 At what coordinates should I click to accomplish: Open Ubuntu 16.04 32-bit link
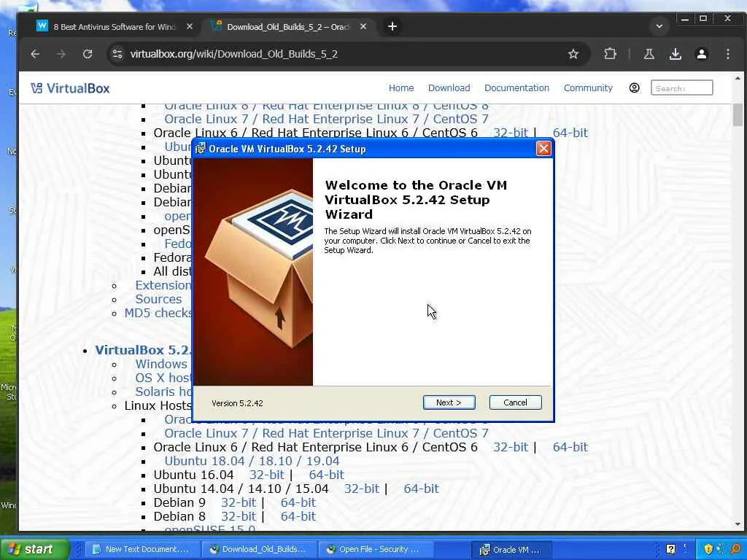point(266,475)
